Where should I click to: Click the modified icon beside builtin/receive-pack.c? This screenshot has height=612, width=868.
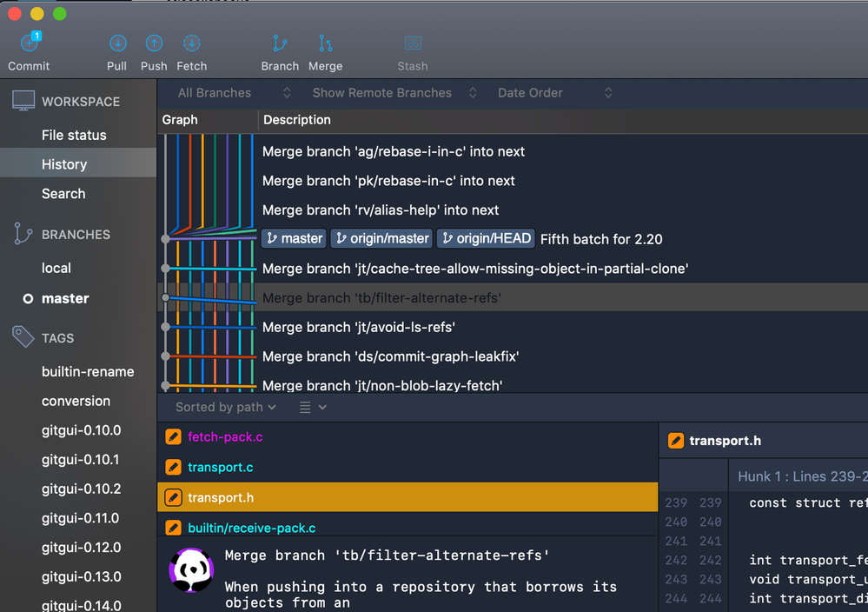click(173, 528)
